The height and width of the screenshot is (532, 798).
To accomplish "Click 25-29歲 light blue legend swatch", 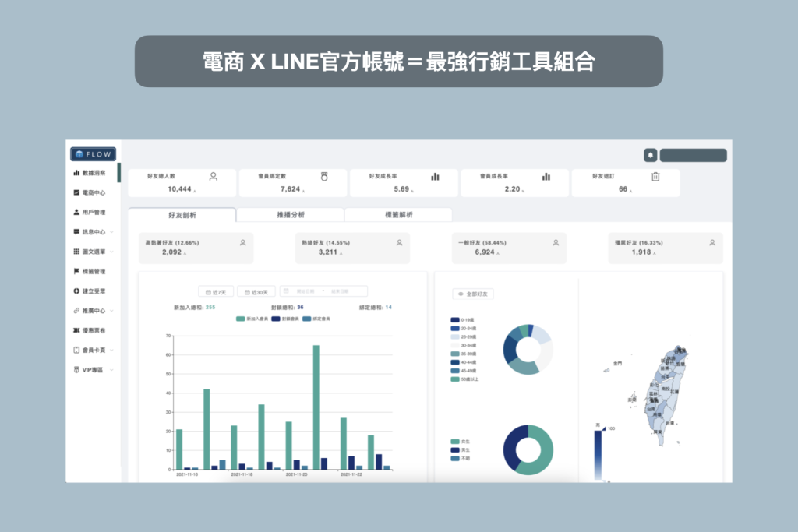I will pos(455,336).
